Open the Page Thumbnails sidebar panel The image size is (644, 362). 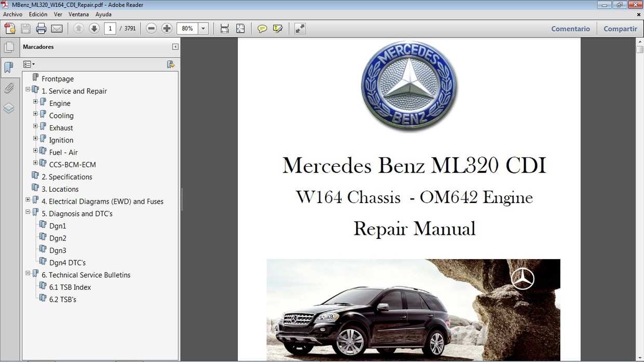click(x=9, y=47)
